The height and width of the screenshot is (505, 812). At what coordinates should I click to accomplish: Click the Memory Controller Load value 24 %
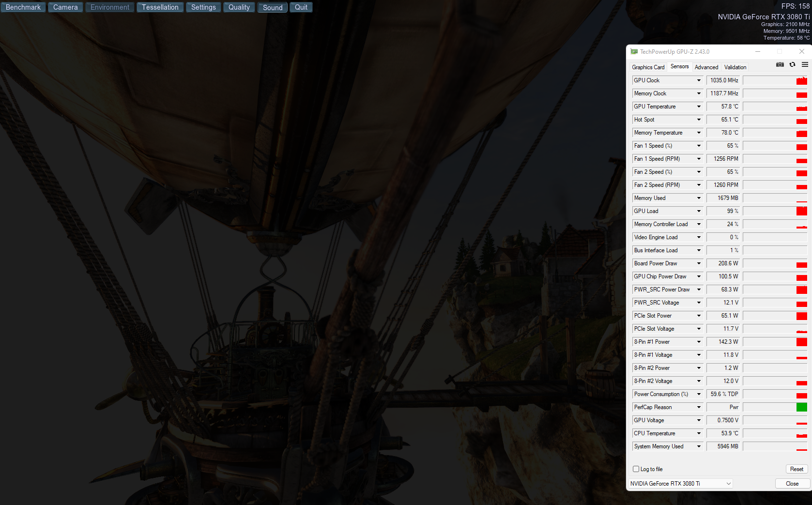[x=724, y=224]
